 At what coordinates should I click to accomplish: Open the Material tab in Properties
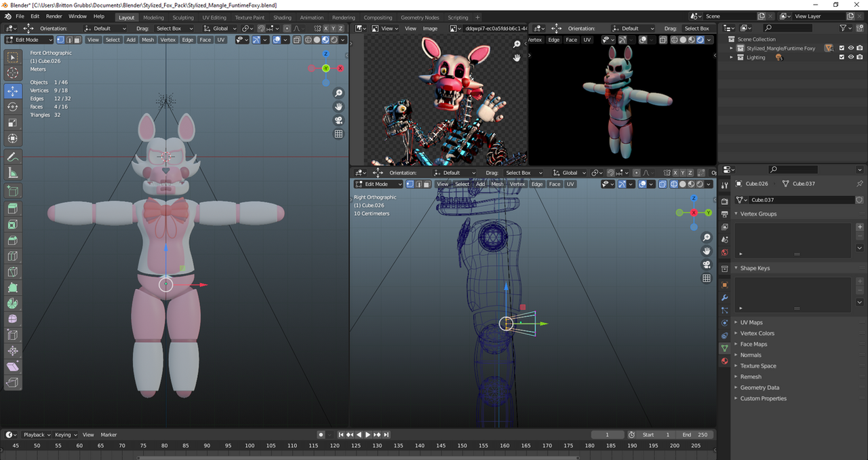click(725, 361)
